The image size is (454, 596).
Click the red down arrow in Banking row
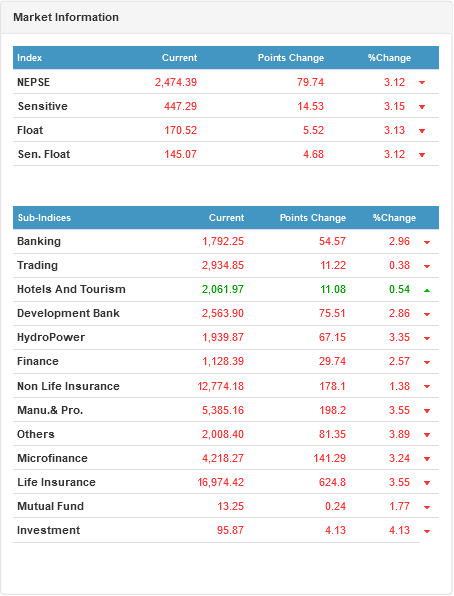pos(427,242)
